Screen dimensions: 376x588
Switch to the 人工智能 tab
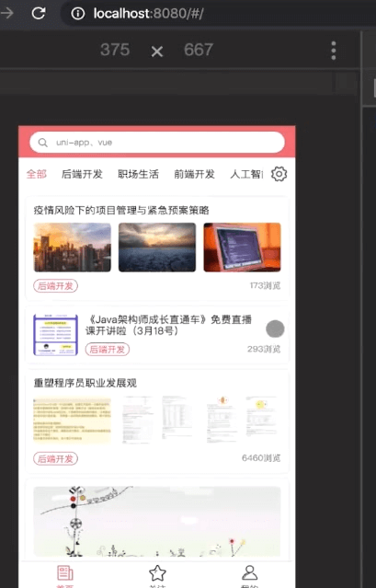[246, 174]
